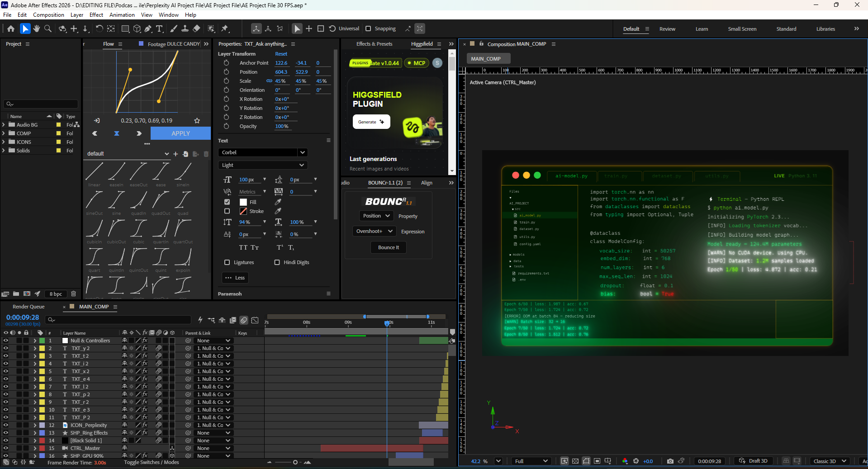Uncheck the Fill checkbox
This screenshot has width=868, height=469.
click(x=227, y=202)
